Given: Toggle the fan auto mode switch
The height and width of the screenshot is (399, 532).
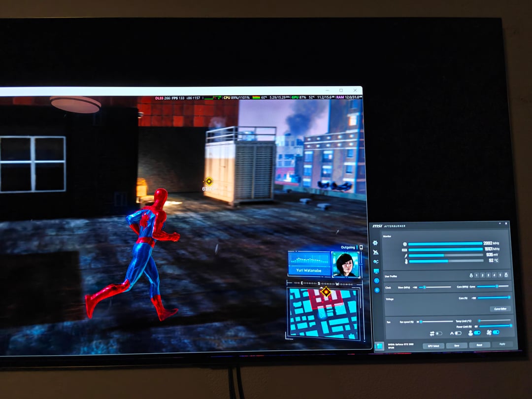Looking at the screenshot, I should point(458,333).
